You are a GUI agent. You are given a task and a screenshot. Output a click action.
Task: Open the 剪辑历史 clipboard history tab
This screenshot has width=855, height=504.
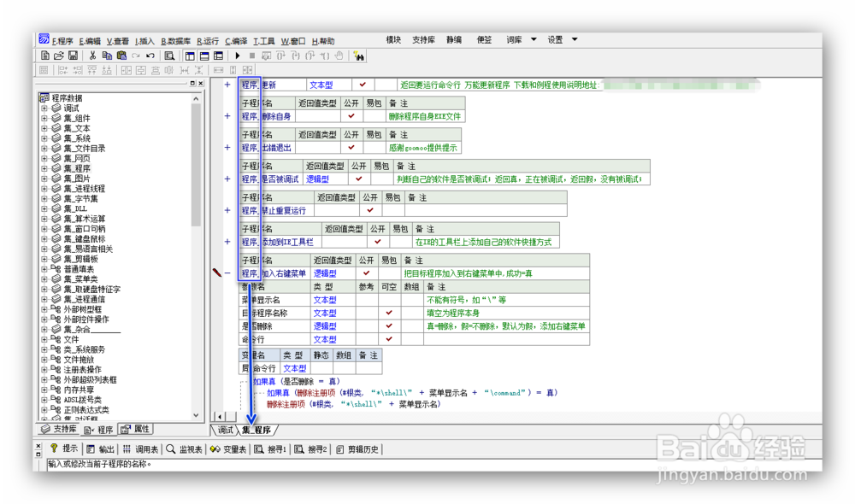[357, 449]
